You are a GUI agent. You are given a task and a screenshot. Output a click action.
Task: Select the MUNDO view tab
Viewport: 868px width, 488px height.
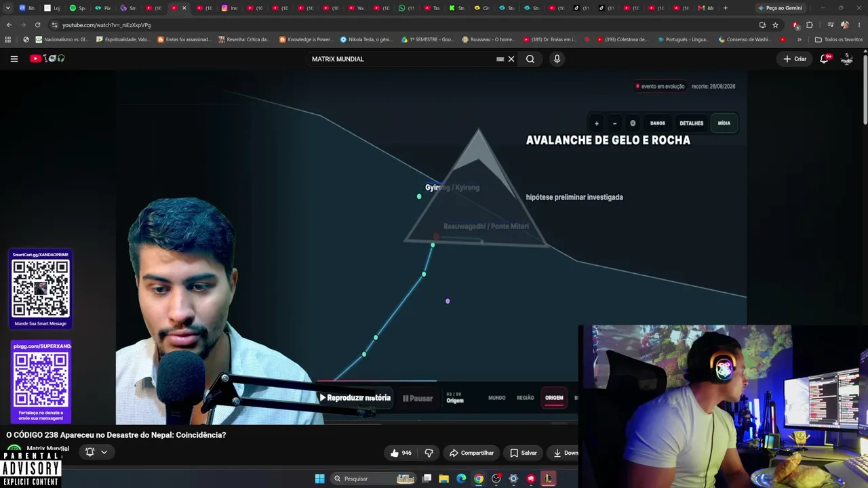pos(497,398)
